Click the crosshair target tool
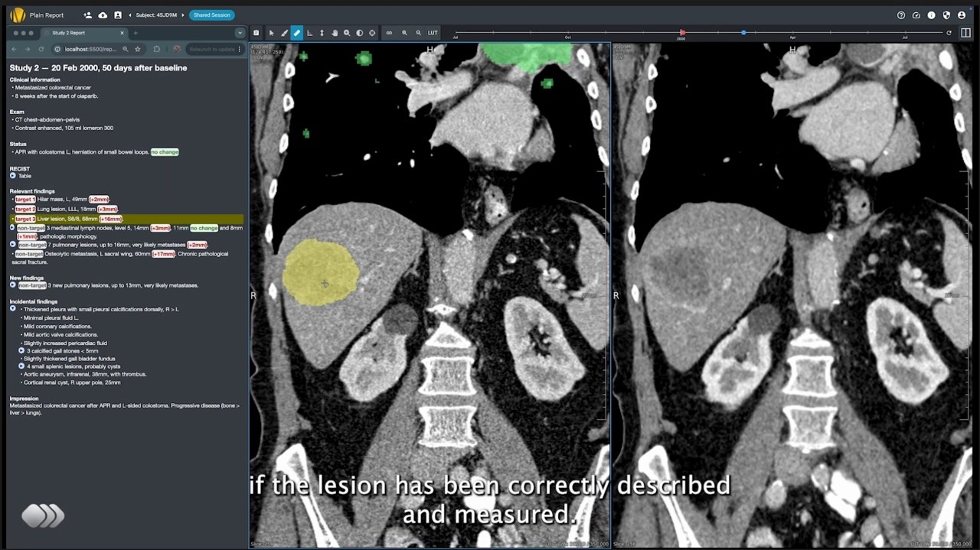The width and height of the screenshot is (980, 550). [x=372, y=33]
